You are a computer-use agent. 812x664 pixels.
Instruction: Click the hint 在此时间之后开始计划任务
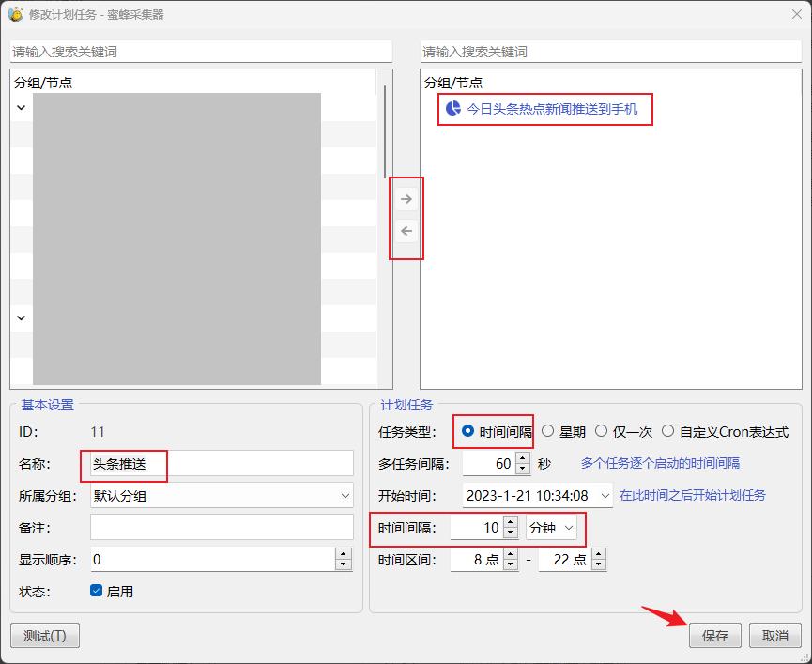coord(693,495)
